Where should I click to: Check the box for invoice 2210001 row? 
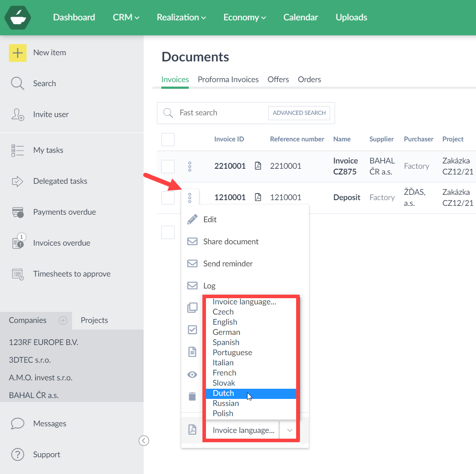[x=168, y=167]
